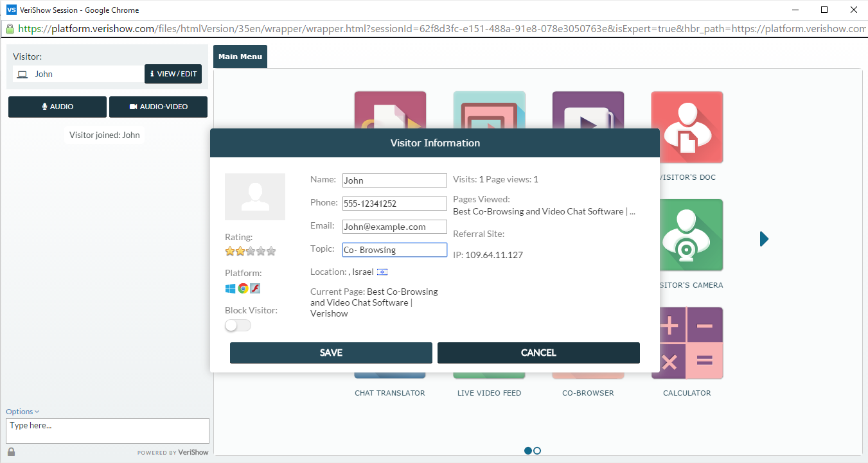Click the green SSL lock in address bar
The height and width of the screenshot is (463, 868).
(10, 29)
